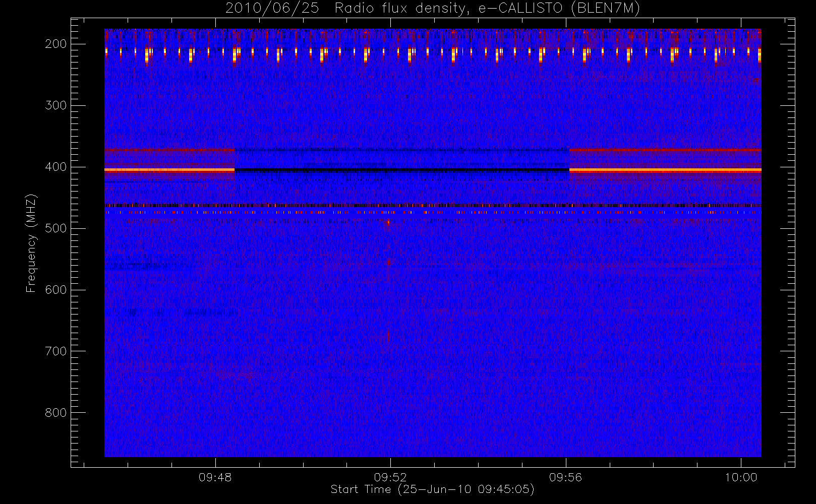The height and width of the screenshot is (504, 816).
Task: Click the 800 frequency tick label
Action: 56,413
